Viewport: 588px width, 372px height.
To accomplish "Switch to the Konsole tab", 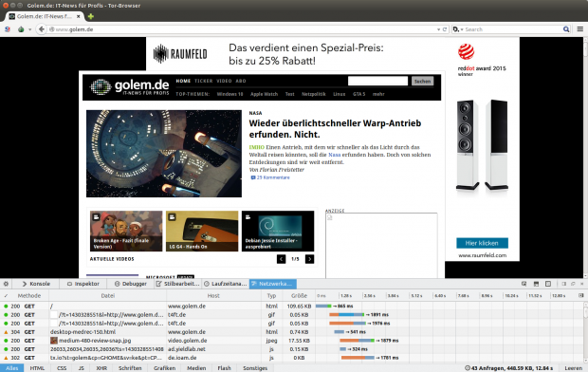I will click(x=36, y=284).
